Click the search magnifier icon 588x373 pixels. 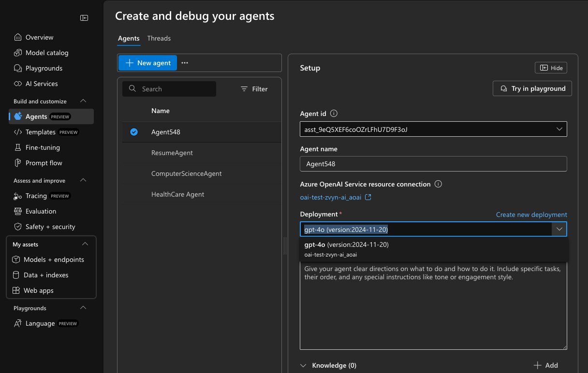click(132, 89)
